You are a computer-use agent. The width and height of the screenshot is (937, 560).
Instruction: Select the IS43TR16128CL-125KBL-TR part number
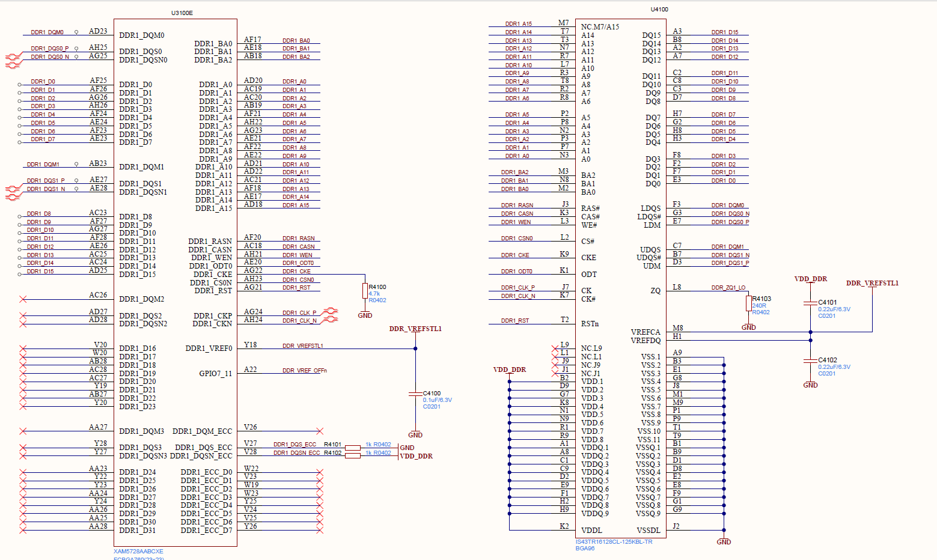coord(614,541)
